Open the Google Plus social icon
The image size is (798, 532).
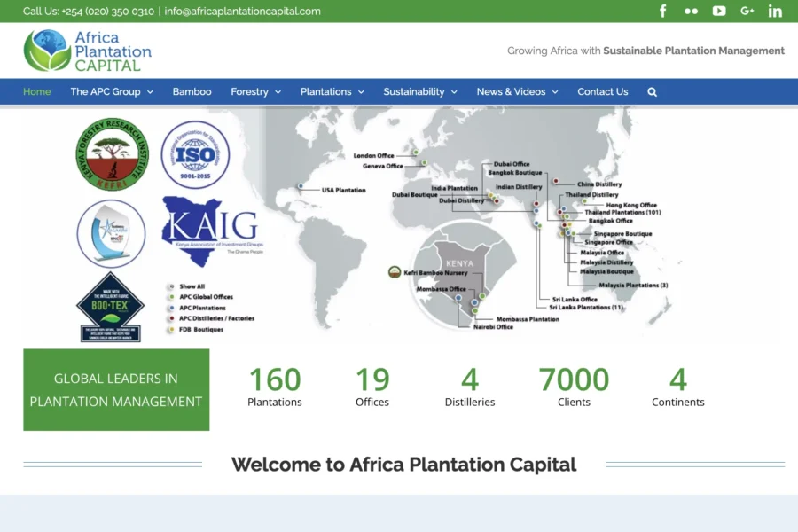tap(747, 11)
